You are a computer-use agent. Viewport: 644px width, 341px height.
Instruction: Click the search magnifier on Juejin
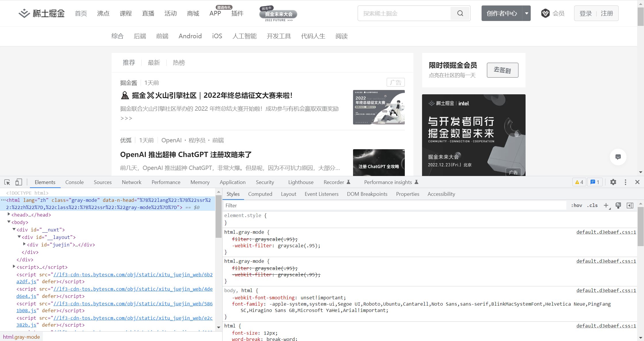(x=460, y=14)
